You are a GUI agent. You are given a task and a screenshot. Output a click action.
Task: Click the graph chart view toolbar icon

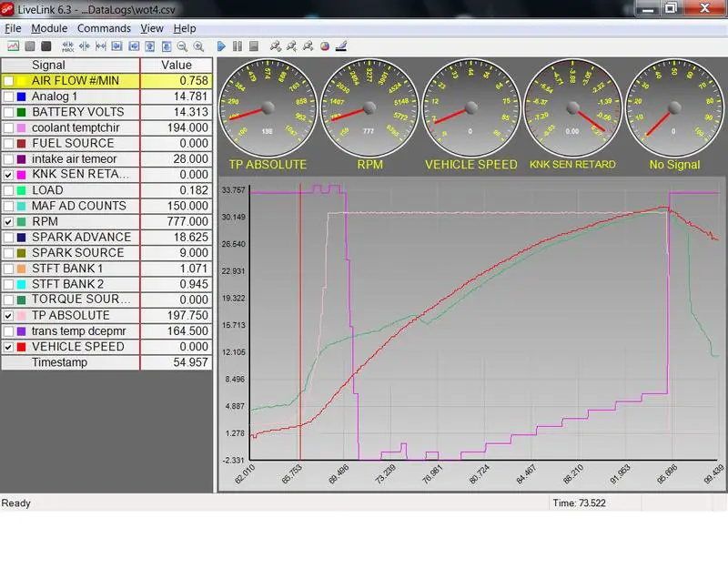pyautogui.click(x=13, y=46)
